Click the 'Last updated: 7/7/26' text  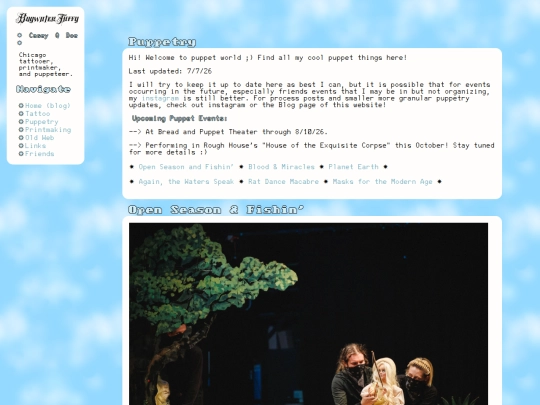pos(170,71)
